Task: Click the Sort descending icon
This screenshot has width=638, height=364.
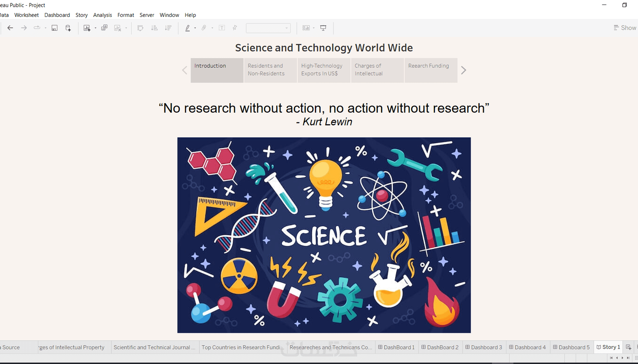Action: tap(168, 28)
